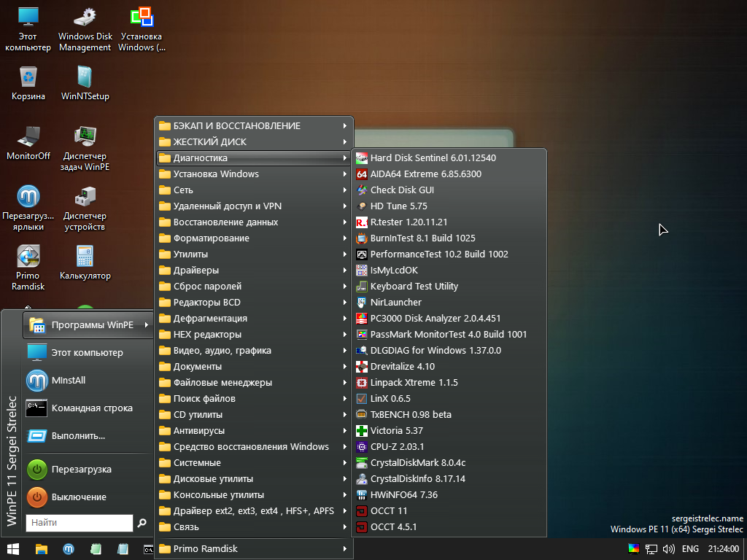Viewport: 747px width, 560px height.
Task: Click the Windows Start button
Action: point(13,549)
